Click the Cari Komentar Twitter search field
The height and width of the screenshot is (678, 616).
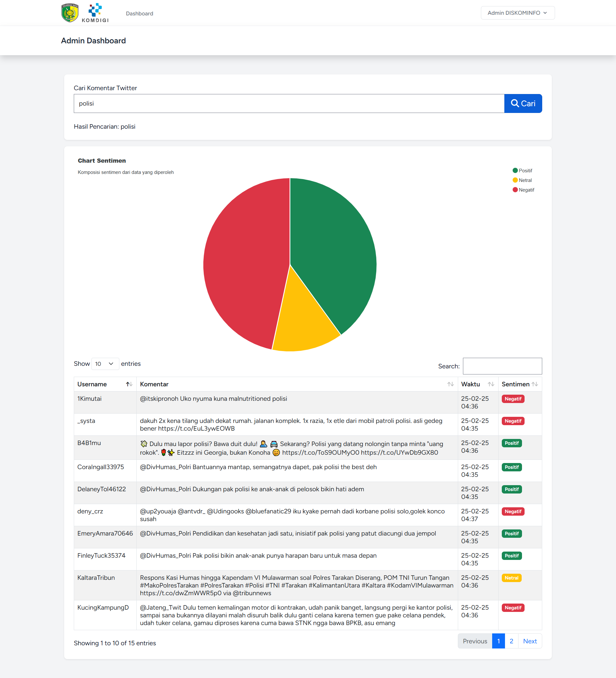[x=289, y=104]
